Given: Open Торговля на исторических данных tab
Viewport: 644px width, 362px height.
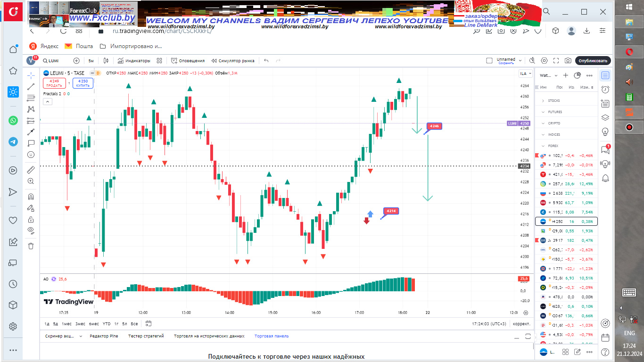Looking at the screenshot, I should tap(209, 336).
